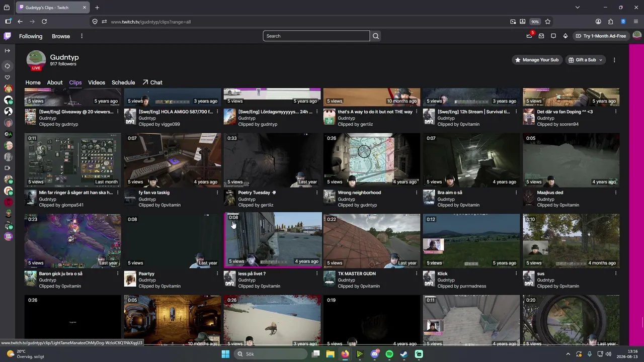Open options for 'sus' clip

tap(616, 274)
